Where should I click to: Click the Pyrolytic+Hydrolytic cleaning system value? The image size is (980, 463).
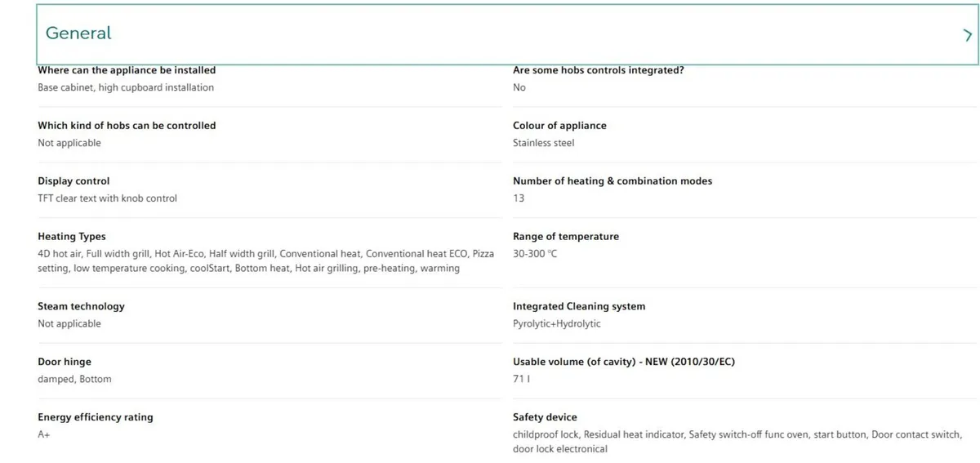[x=556, y=323]
